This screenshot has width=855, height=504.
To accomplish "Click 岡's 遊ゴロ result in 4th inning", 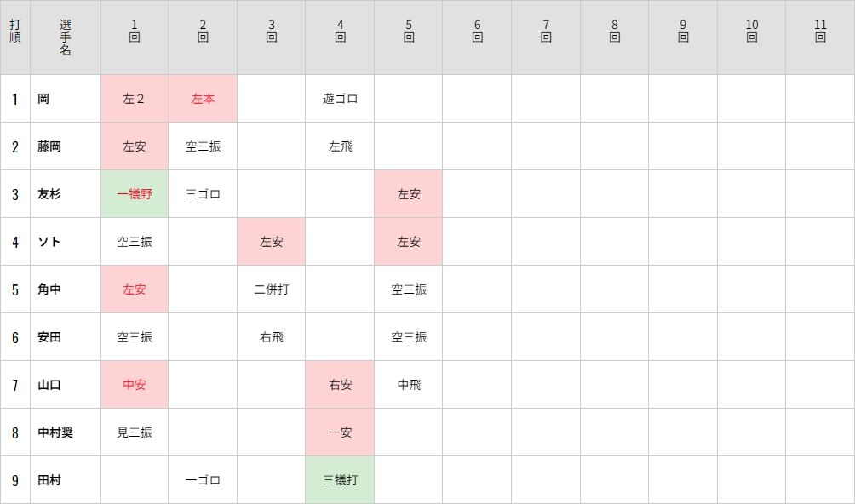I will (340, 99).
